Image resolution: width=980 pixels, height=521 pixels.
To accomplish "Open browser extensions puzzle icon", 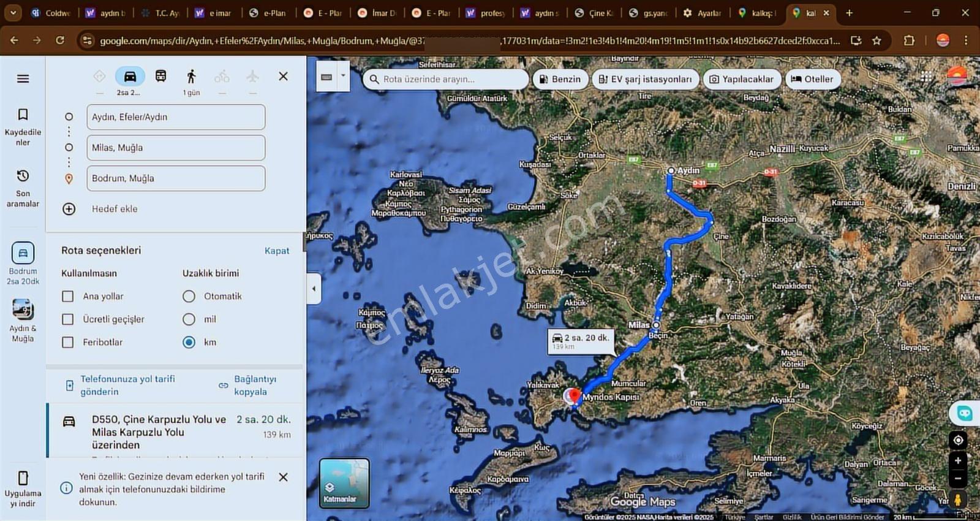I will click(909, 40).
